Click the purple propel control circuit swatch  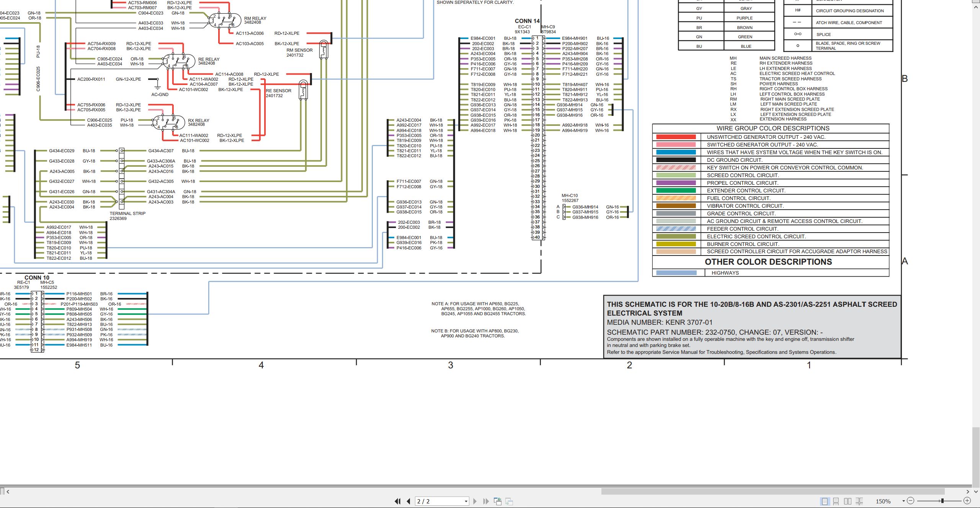click(676, 183)
